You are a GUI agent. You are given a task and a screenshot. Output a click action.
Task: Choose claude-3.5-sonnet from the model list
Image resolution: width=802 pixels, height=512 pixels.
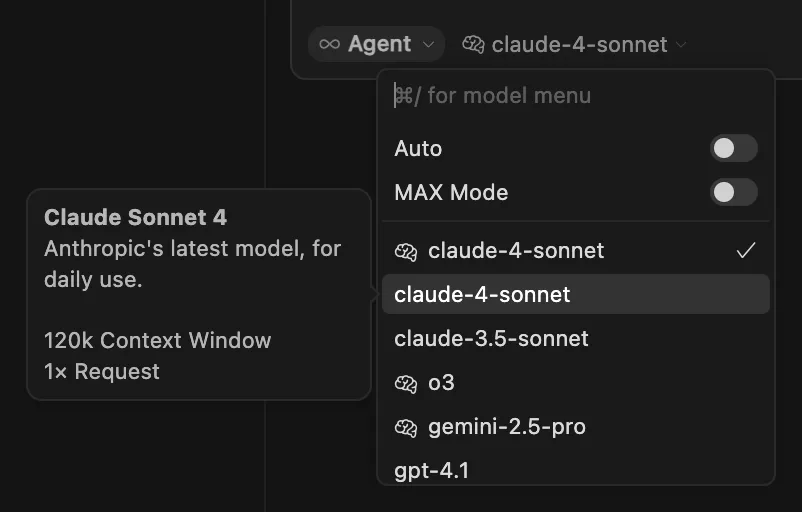click(x=575, y=338)
